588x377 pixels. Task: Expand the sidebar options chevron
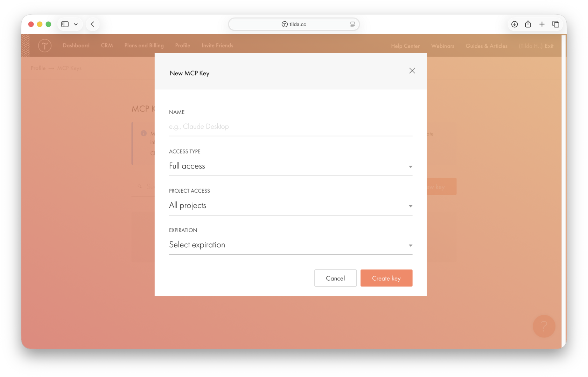[76, 24]
